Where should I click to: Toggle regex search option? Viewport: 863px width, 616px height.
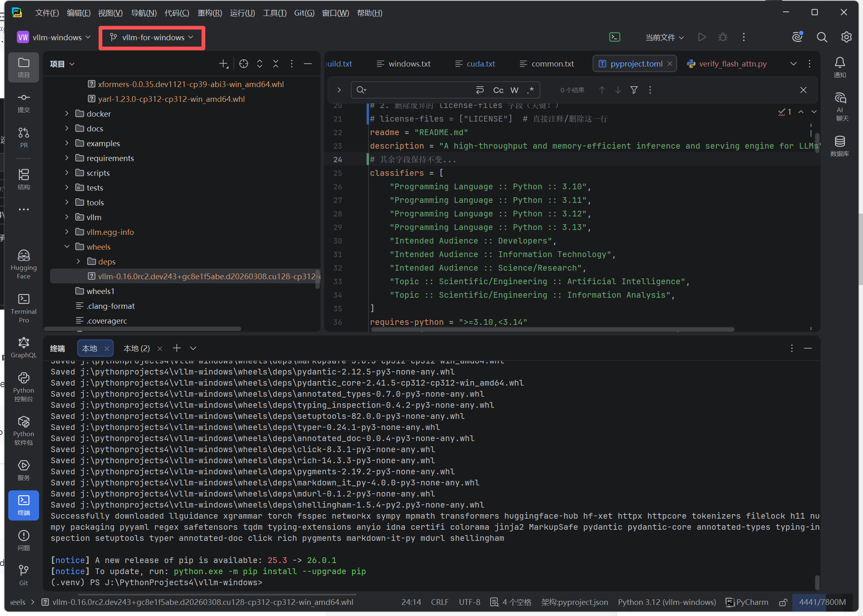click(531, 90)
